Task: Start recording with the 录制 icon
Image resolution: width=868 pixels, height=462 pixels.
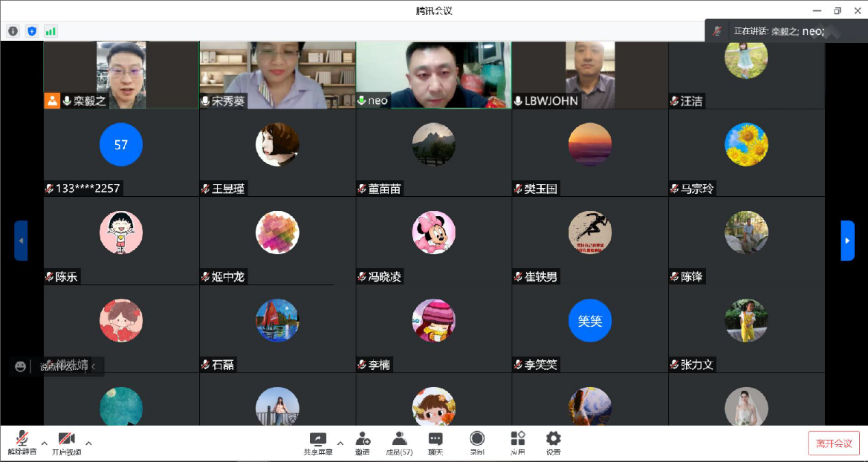Action: [477, 442]
